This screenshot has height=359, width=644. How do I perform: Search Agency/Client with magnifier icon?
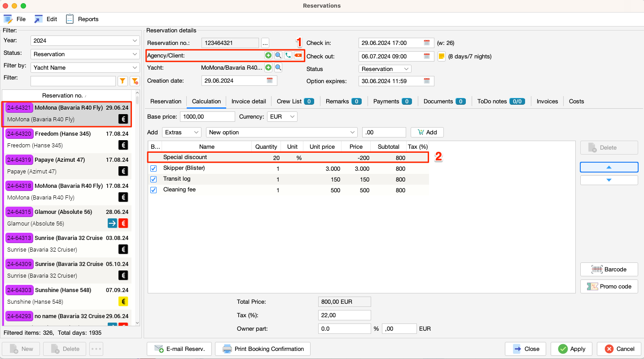278,55
